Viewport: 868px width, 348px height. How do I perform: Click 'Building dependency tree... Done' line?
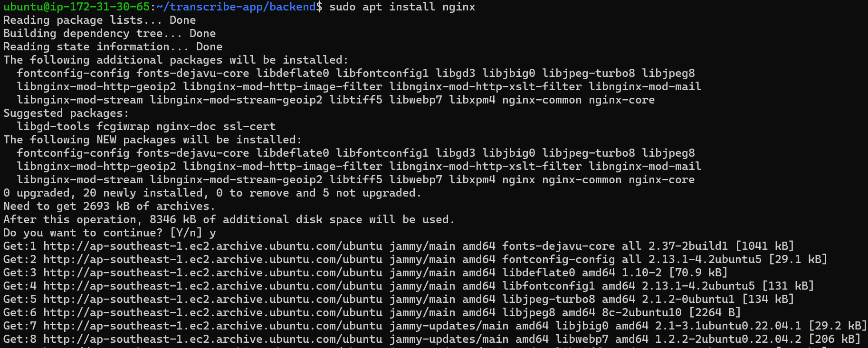[x=109, y=33]
